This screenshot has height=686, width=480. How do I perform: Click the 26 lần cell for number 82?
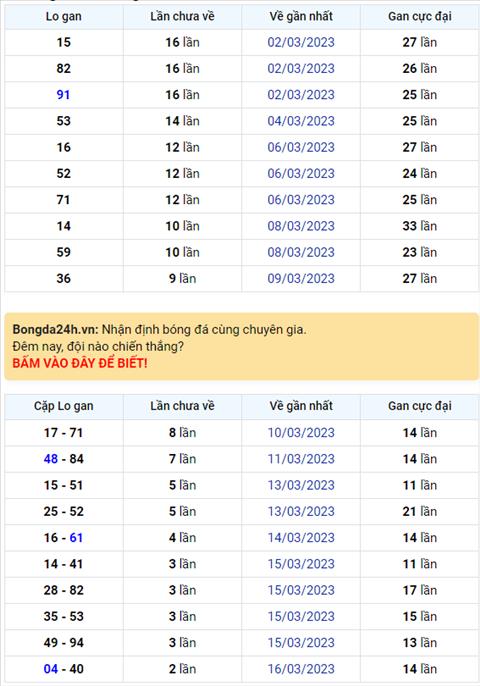coord(420,69)
